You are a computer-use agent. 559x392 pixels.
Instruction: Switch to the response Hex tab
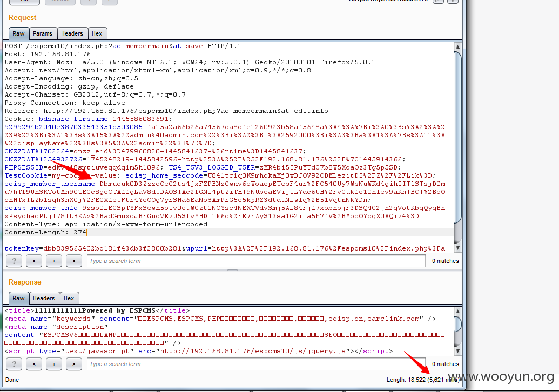pyautogui.click(x=69, y=298)
